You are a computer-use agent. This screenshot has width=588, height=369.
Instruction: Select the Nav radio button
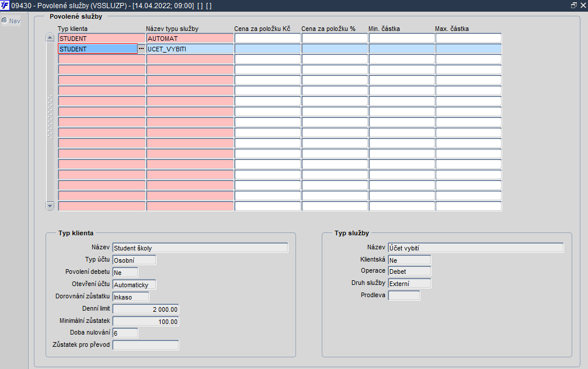5,20
